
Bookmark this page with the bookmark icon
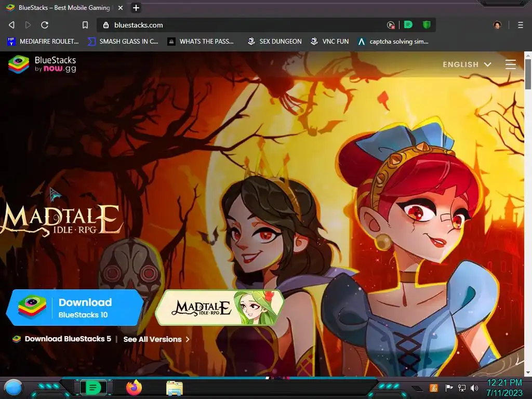tap(85, 25)
